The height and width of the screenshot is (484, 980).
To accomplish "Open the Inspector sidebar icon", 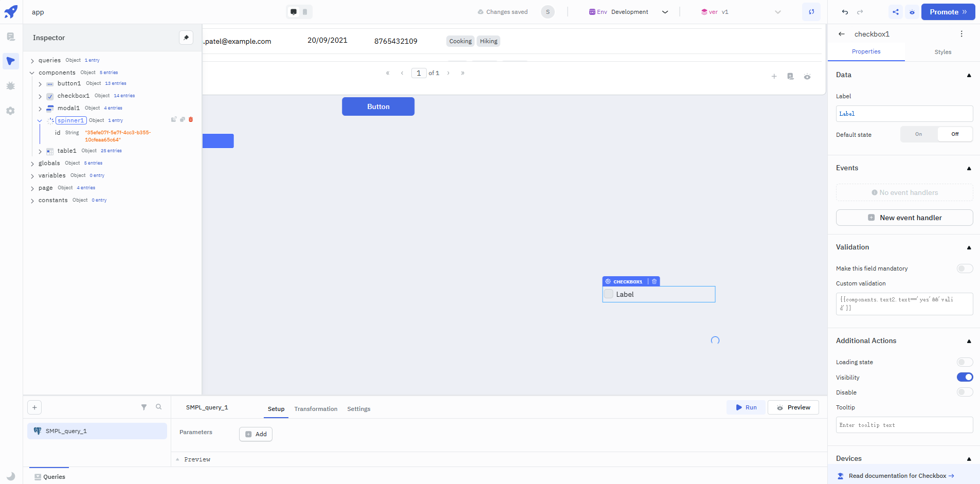I will point(11,61).
